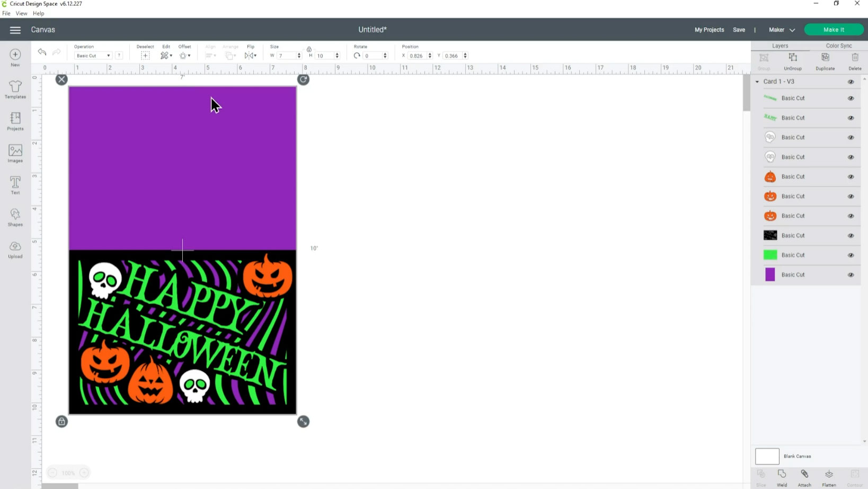Click the Make It button
Screen dimensions: 868x489
point(833,29)
